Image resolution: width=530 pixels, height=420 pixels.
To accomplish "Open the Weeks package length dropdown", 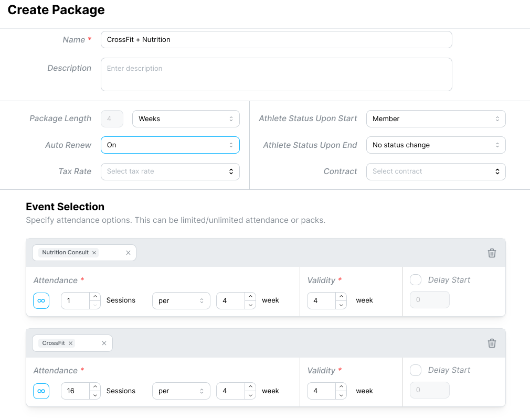I will (186, 119).
